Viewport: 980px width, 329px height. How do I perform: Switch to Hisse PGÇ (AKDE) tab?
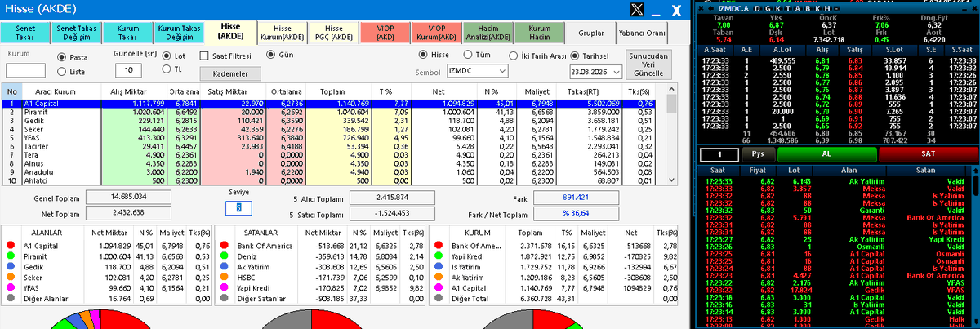click(x=332, y=32)
